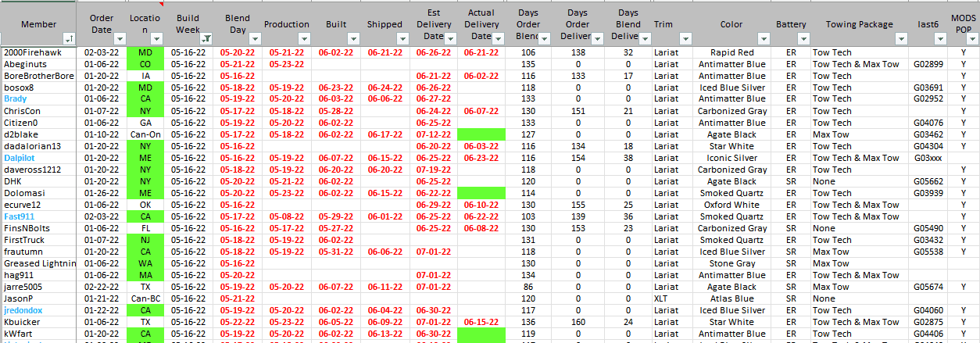Click the blue Dalpilot member name
The image size is (980, 343).
point(19,158)
